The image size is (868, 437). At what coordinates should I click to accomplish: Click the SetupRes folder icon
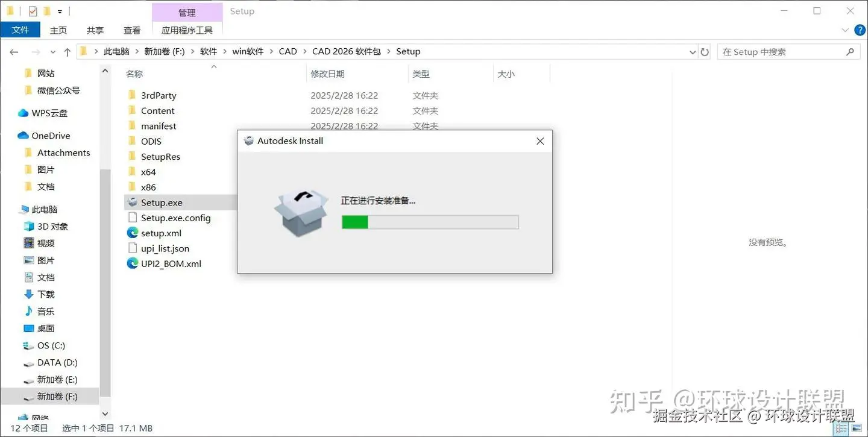tap(133, 157)
